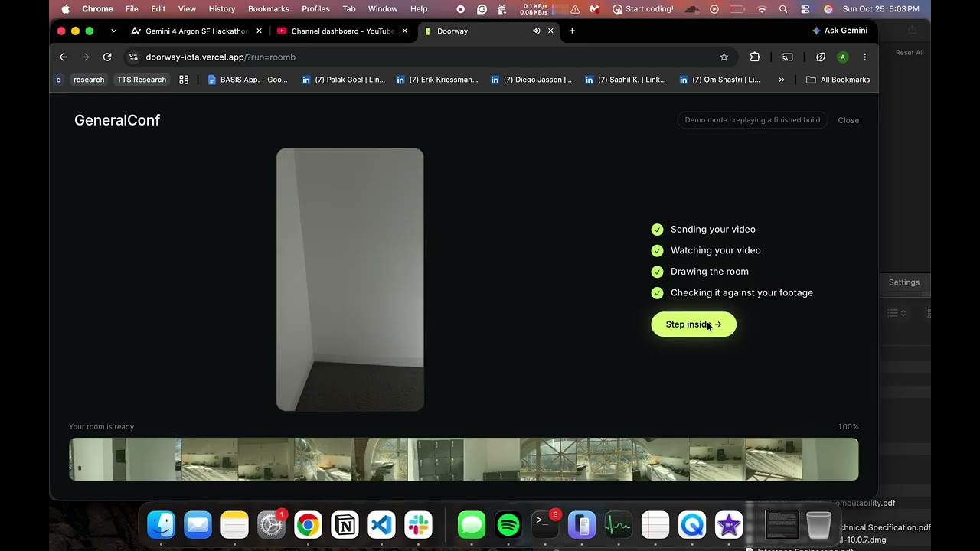Click the room preview image

point(350,279)
